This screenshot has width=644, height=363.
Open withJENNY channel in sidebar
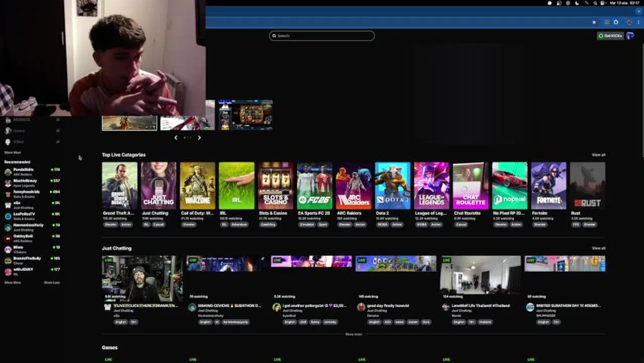(32, 271)
